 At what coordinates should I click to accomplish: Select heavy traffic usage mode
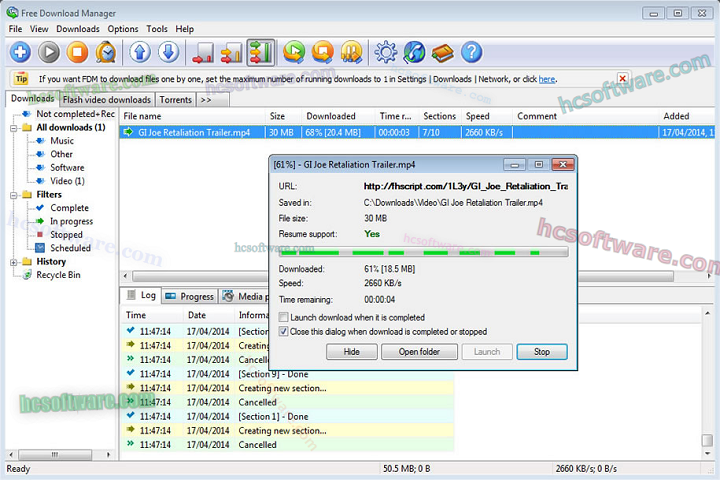(x=261, y=52)
